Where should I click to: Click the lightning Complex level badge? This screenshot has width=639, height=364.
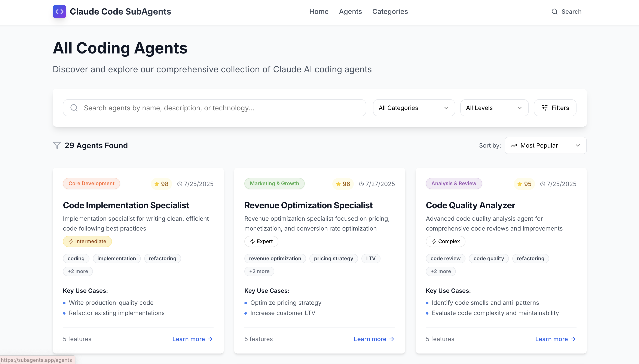click(x=445, y=241)
